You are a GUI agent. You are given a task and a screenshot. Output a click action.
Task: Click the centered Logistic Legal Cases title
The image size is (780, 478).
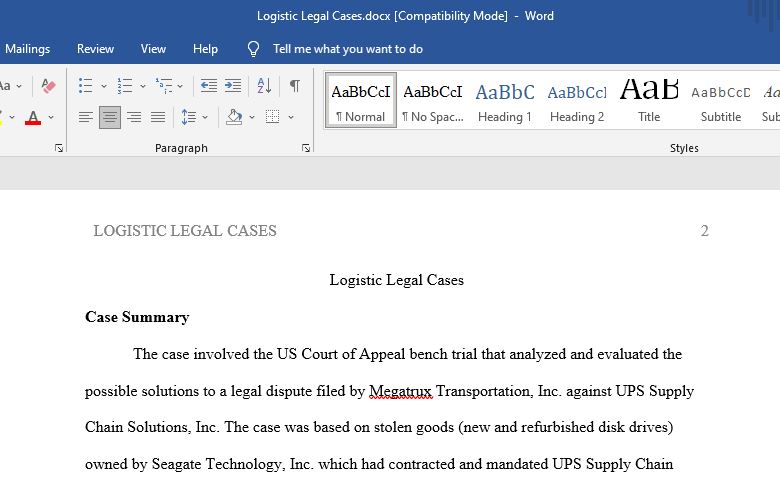[x=396, y=280]
